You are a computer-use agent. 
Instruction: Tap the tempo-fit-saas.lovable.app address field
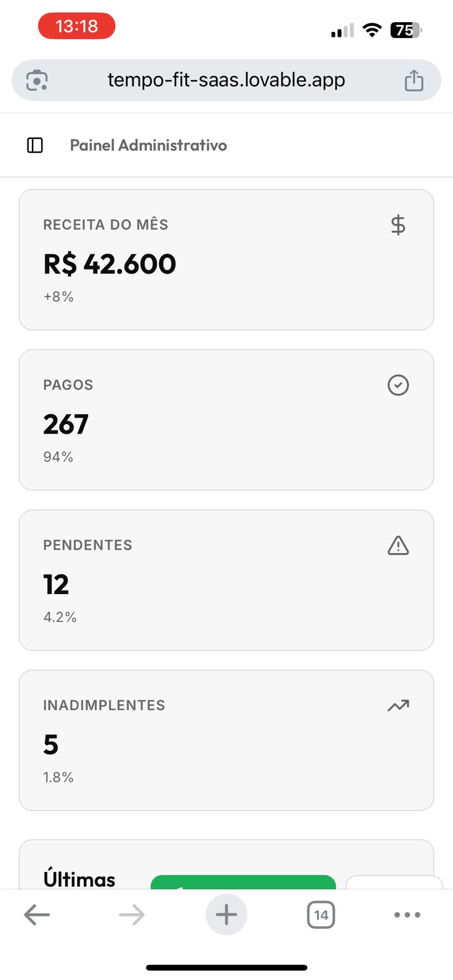pos(226,80)
